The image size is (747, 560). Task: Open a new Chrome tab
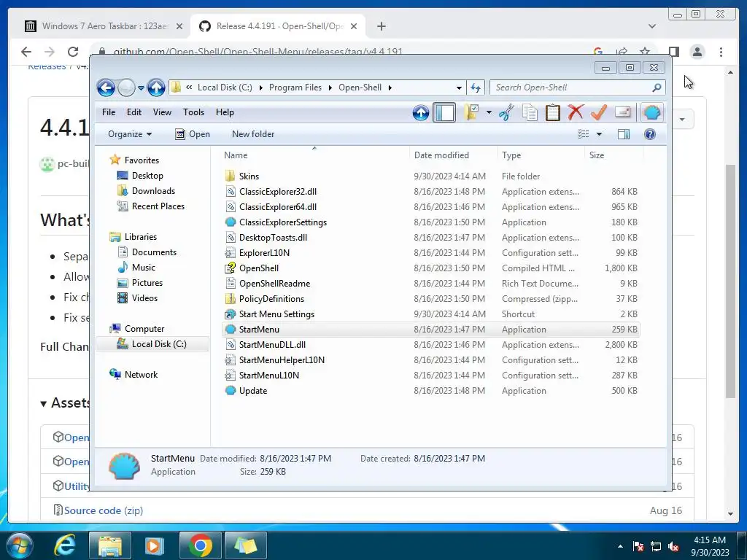pyautogui.click(x=381, y=26)
